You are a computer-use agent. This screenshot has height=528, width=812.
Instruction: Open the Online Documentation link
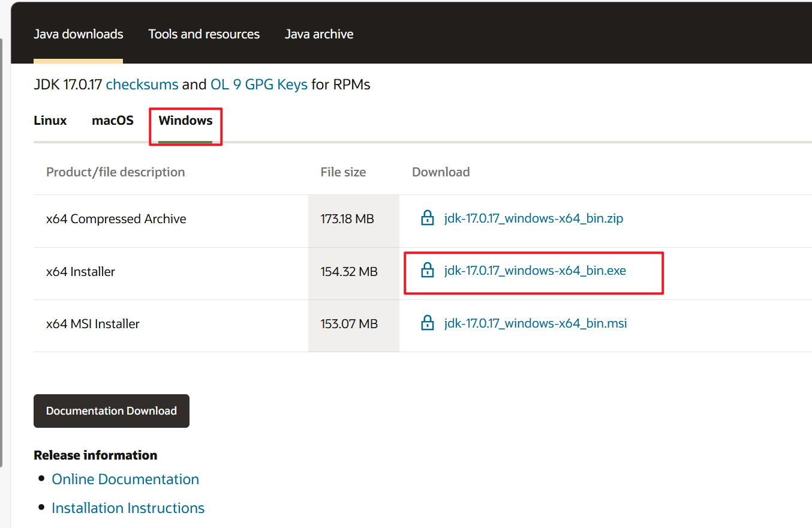[x=125, y=479]
